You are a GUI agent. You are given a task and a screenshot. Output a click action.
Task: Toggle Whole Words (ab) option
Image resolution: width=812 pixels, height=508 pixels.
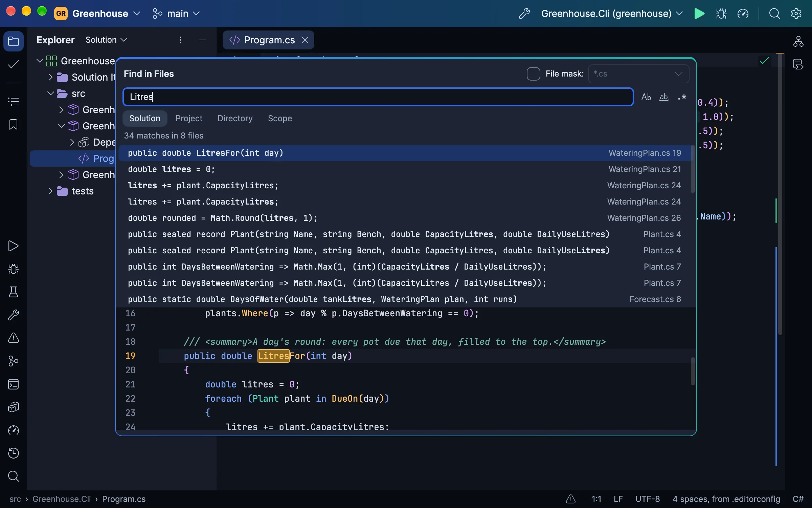(664, 97)
